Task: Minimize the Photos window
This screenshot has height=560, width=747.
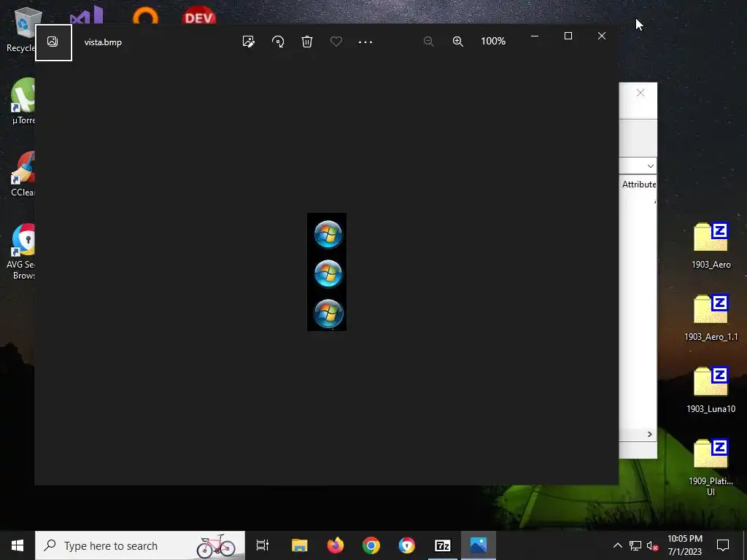Action: tap(535, 36)
